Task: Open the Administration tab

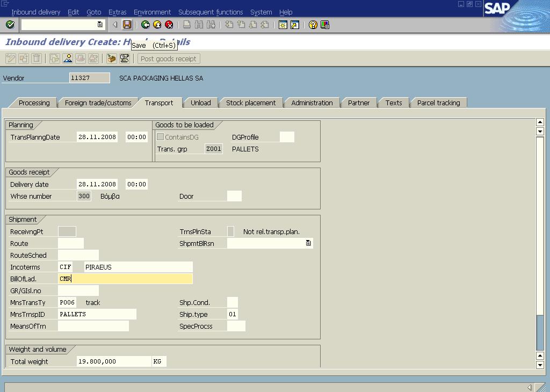Action: [312, 103]
